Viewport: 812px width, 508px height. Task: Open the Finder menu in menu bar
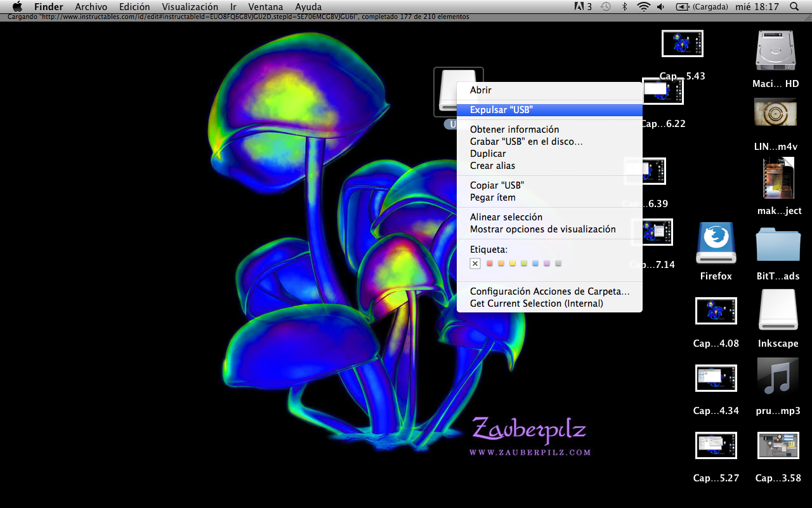(x=49, y=7)
